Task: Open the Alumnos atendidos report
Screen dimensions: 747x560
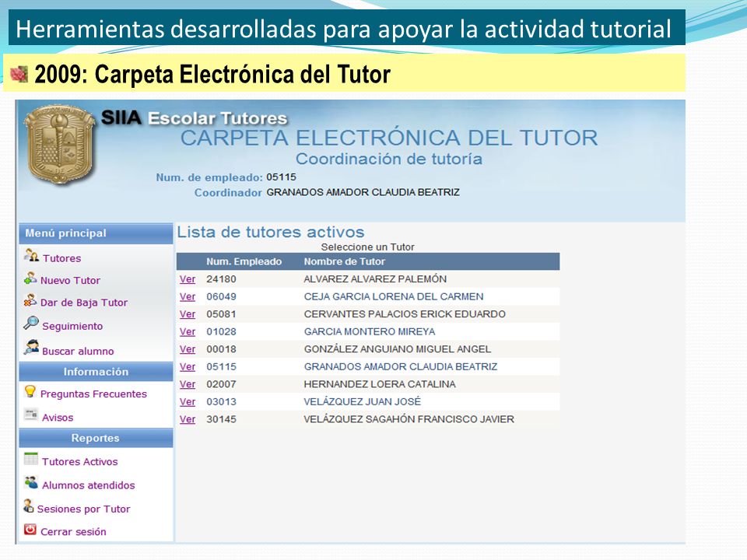Action: 89,485
